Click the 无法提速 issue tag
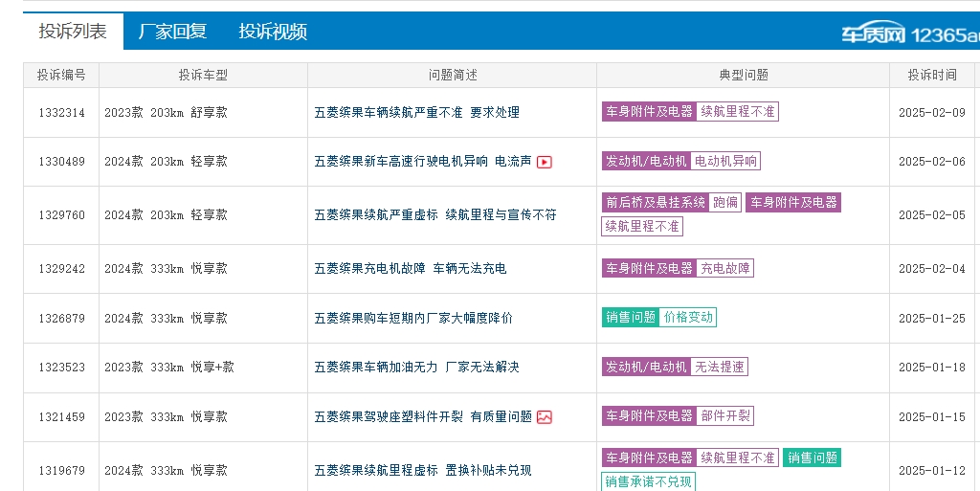 [x=719, y=368]
